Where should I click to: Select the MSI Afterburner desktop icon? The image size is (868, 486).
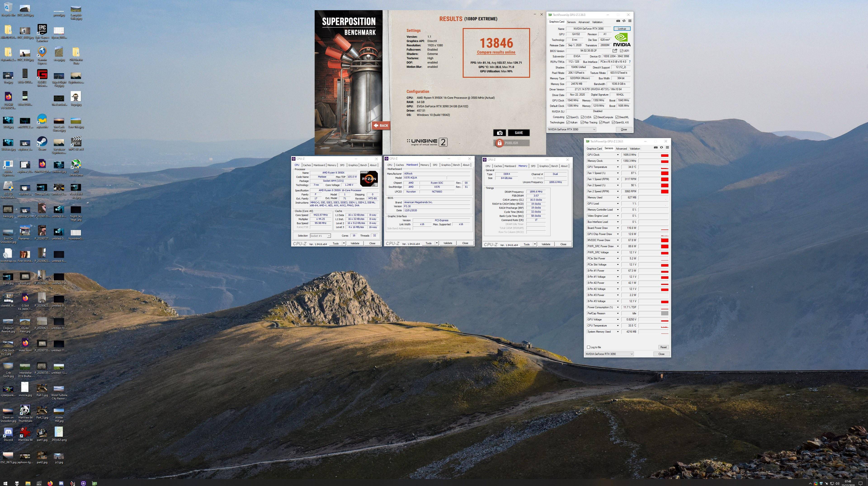point(76,168)
